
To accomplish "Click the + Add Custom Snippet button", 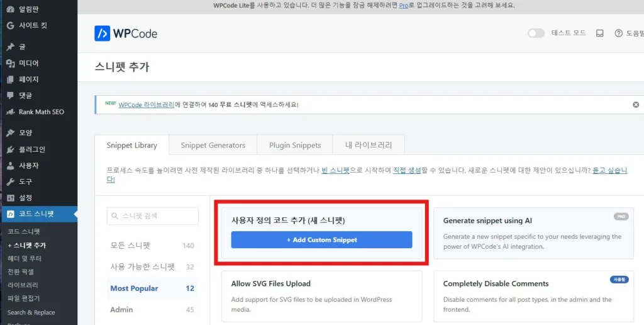I will point(321,240).
